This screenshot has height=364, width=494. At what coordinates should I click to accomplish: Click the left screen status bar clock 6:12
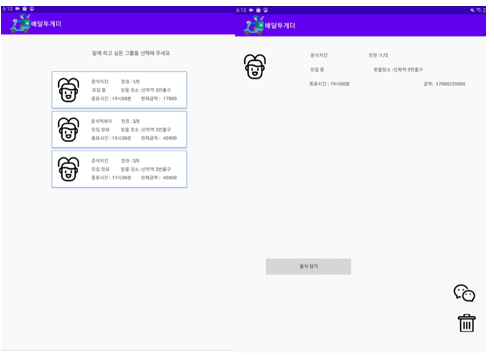point(7,9)
